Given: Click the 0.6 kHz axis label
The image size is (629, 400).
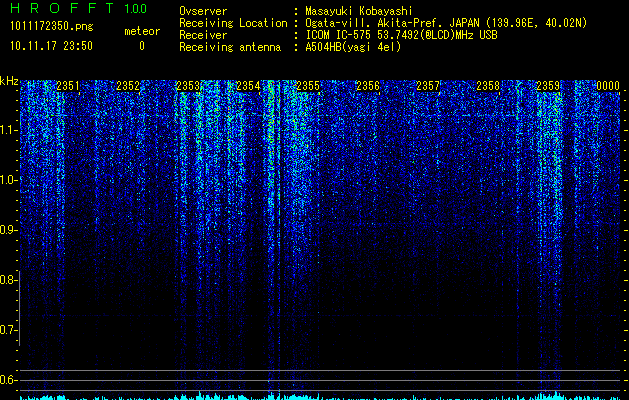Looking at the screenshot, I should click(x=7, y=380).
